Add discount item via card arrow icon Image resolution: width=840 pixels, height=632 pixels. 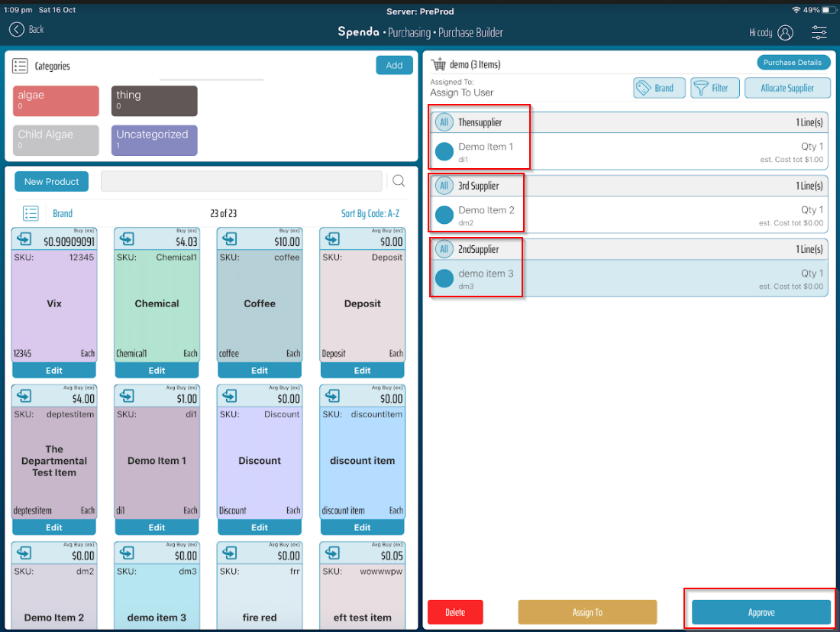pos(333,396)
